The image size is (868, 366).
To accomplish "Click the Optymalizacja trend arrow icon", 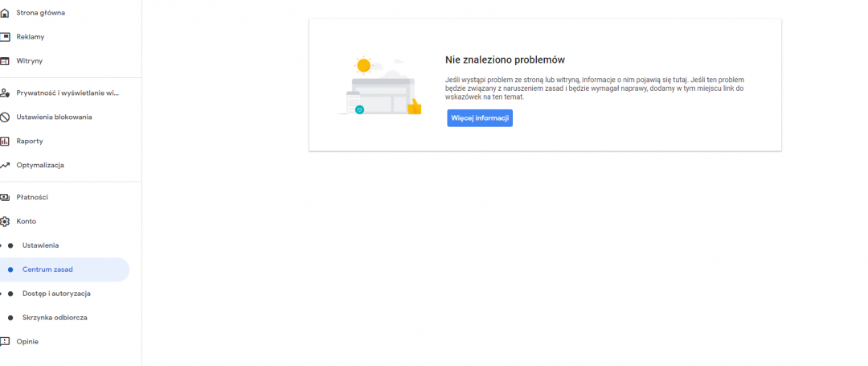I will pos(4,166).
